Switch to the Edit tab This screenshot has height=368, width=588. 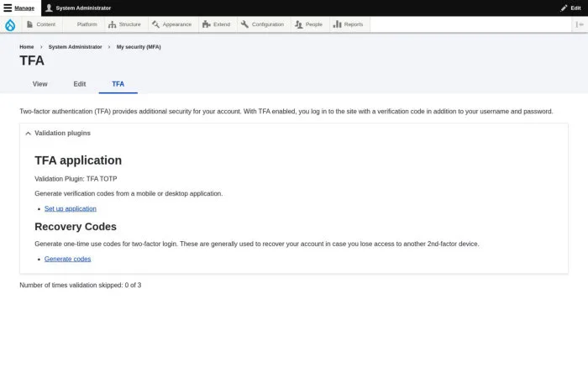80,84
